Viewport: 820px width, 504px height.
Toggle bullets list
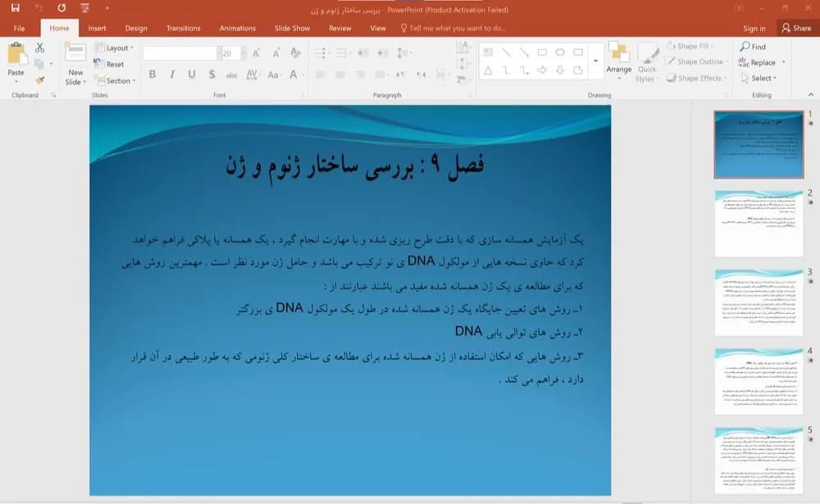pos(321,52)
